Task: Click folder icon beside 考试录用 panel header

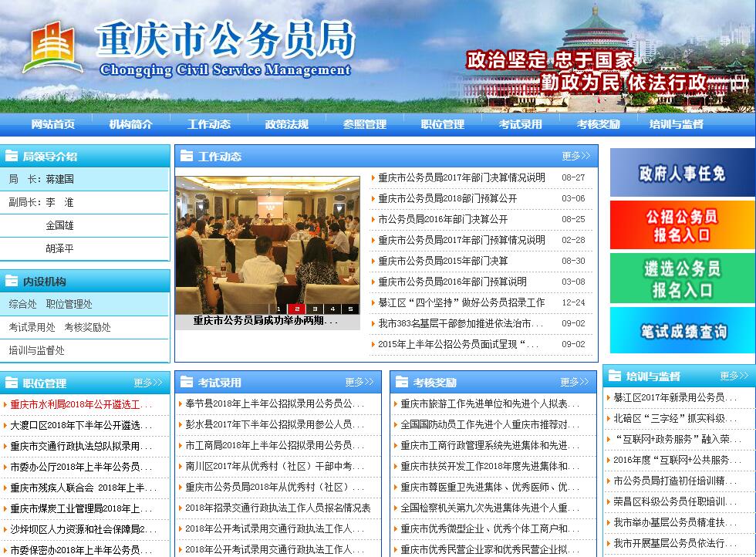Action: pyautogui.click(x=187, y=382)
